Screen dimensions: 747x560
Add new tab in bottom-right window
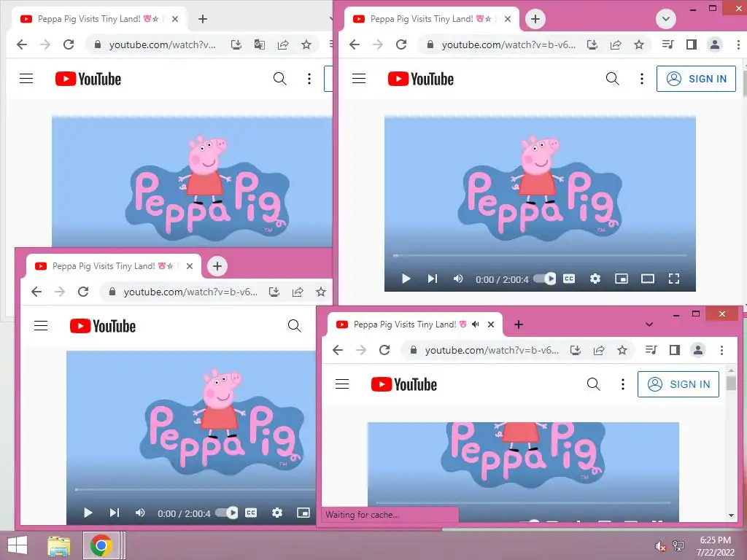[x=519, y=324]
